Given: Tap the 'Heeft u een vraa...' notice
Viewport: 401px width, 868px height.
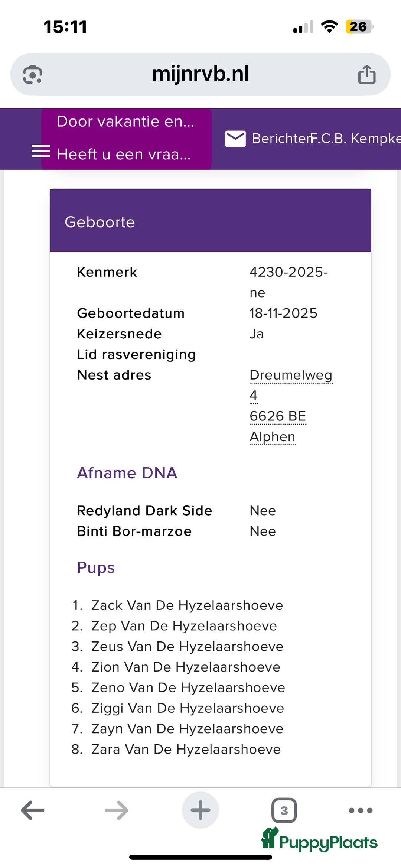Looking at the screenshot, I should point(124,154).
